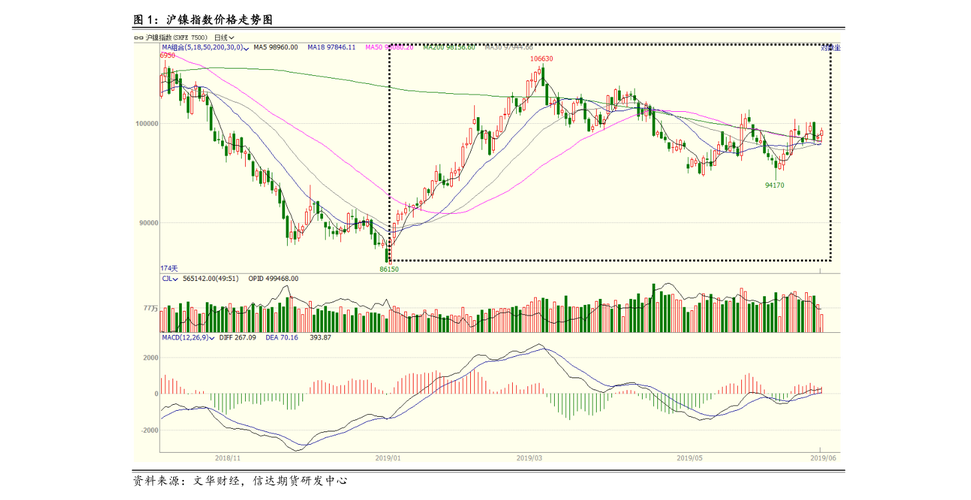Click the 174天 day count label
Screen dimensions: 971x500
pos(169,268)
